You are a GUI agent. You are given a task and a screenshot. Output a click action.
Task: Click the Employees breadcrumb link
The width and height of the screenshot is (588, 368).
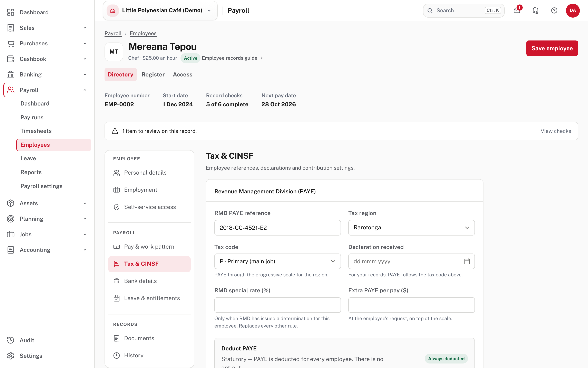(143, 33)
